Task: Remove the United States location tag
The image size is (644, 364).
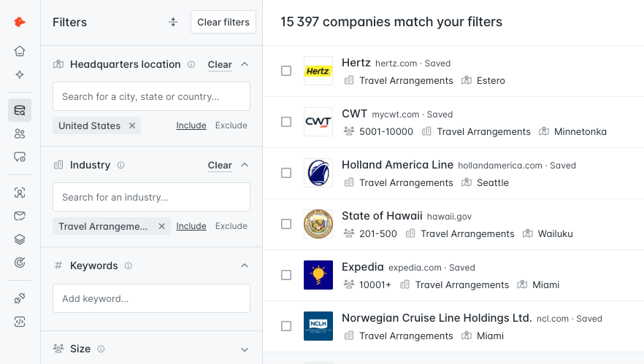Action: pyautogui.click(x=132, y=125)
